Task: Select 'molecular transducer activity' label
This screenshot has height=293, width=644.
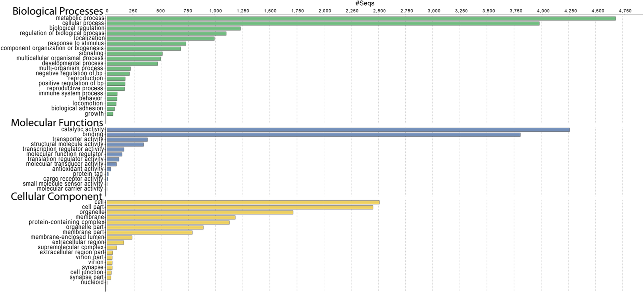Action: pyautogui.click(x=65, y=164)
